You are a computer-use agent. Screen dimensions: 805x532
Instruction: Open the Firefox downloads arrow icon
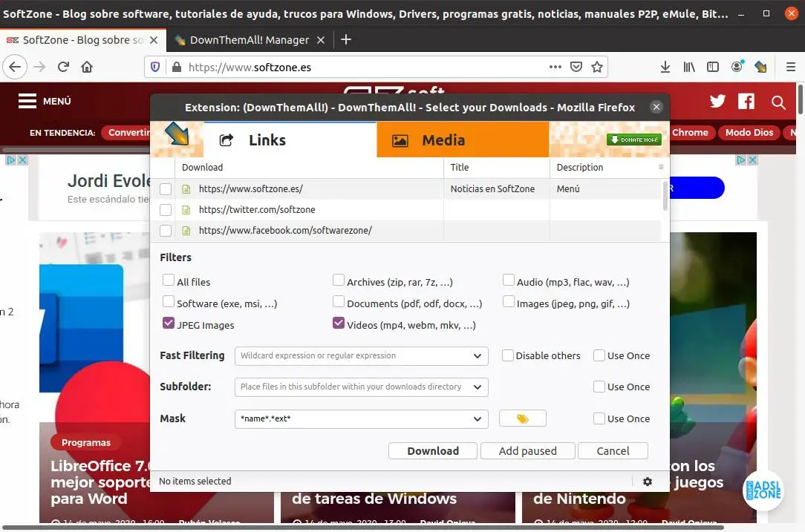(x=665, y=68)
